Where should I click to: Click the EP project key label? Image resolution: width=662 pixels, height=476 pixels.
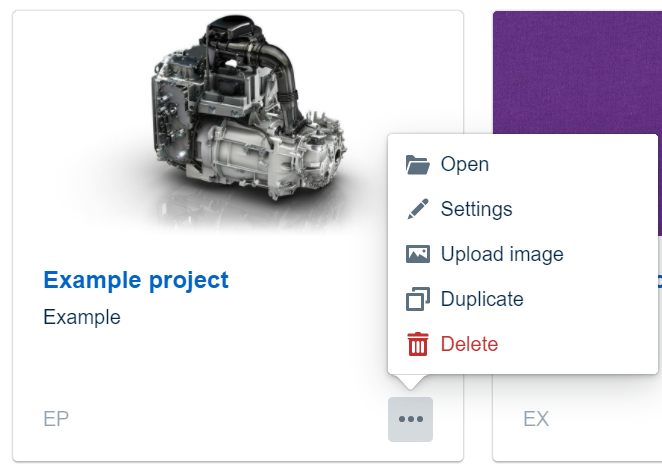(x=56, y=419)
